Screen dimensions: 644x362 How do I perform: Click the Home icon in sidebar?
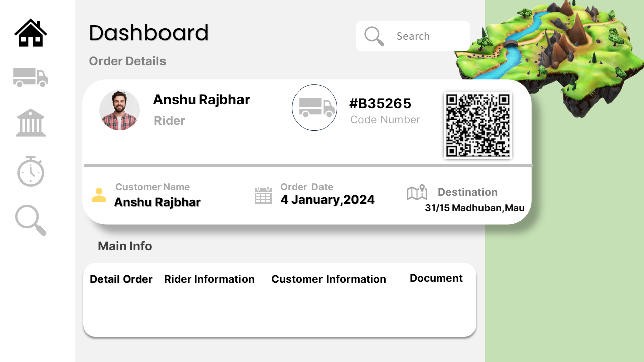point(31,33)
